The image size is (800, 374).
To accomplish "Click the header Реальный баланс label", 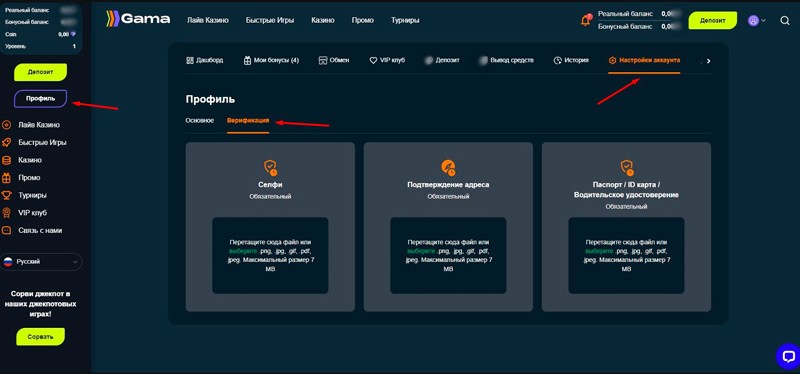I will click(x=626, y=14).
